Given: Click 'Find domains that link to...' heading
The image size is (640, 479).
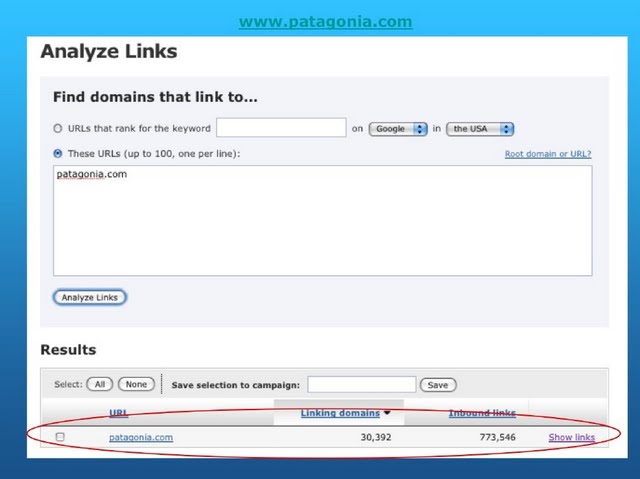Looking at the screenshot, I should [155, 97].
